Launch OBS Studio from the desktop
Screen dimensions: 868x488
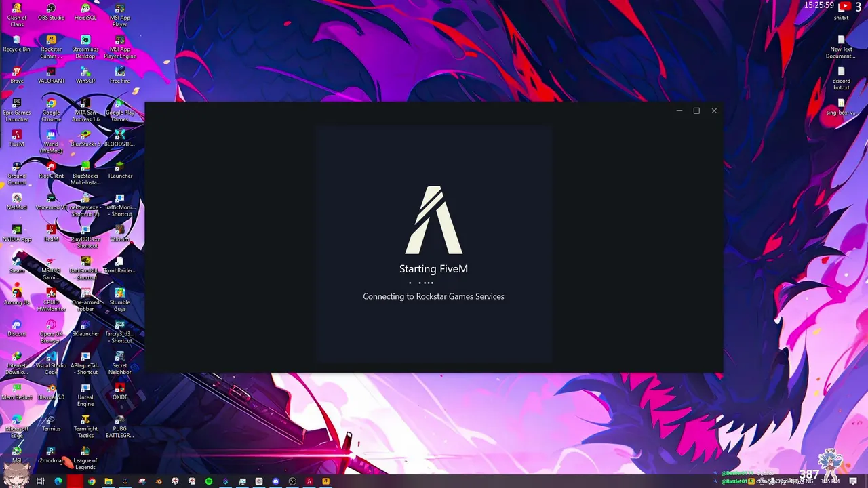tap(51, 12)
